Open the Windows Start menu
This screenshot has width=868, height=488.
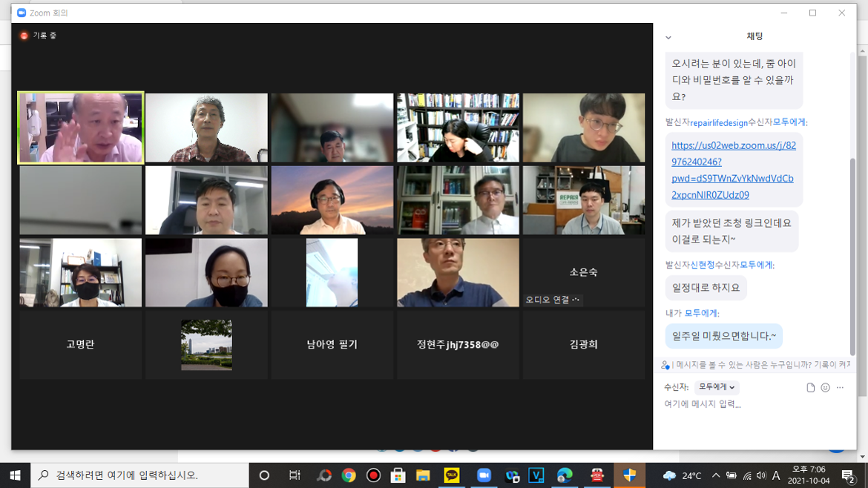click(x=15, y=477)
